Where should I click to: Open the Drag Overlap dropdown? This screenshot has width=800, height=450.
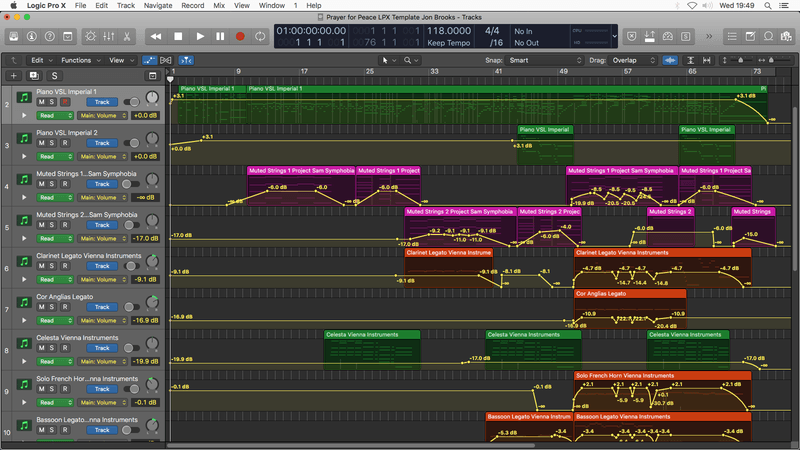633,60
